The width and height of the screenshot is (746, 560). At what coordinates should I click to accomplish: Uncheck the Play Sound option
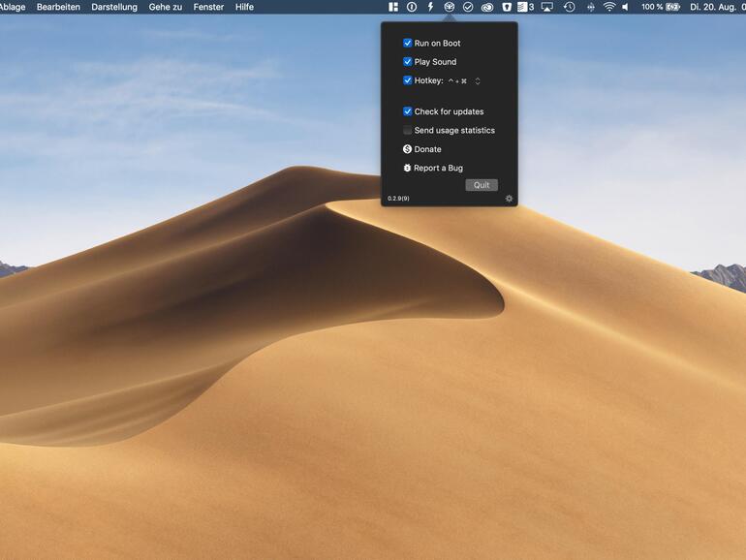click(408, 62)
